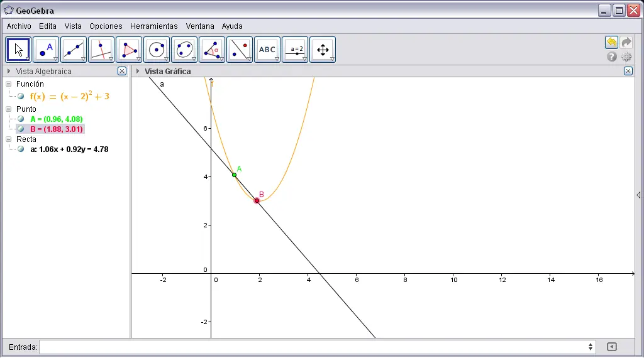
Task: Open the Polygon tool dropdown arrow
Action: point(138,59)
